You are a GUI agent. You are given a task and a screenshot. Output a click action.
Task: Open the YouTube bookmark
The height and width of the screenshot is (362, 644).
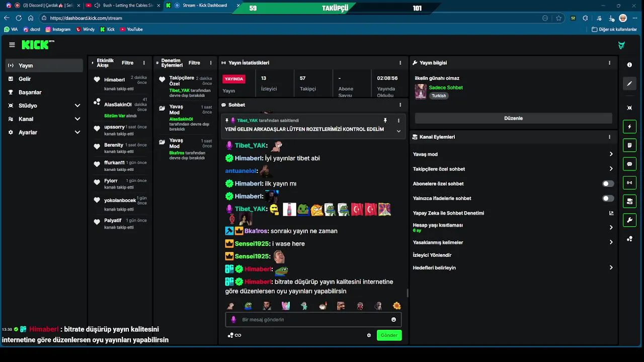click(131, 29)
